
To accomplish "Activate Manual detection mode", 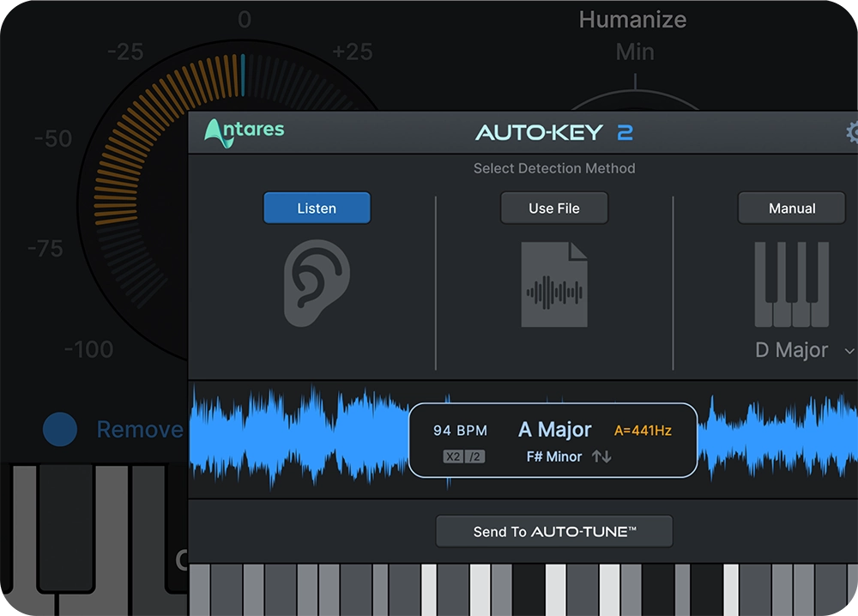I will click(790, 208).
